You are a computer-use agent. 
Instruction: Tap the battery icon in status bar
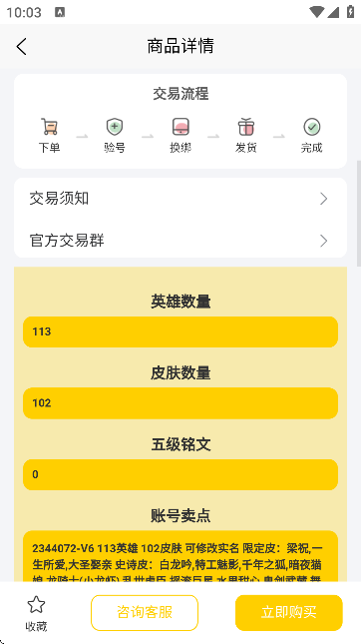[x=350, y=12]
